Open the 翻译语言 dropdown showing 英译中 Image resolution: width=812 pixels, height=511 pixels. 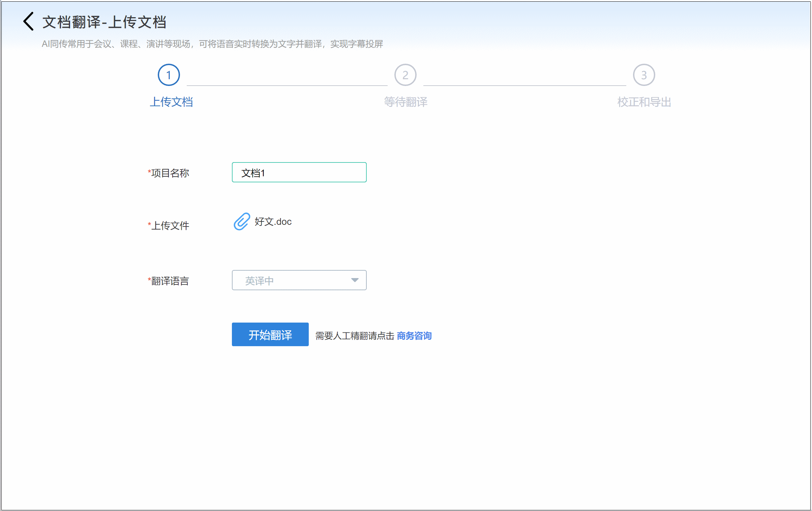point(299,280)
